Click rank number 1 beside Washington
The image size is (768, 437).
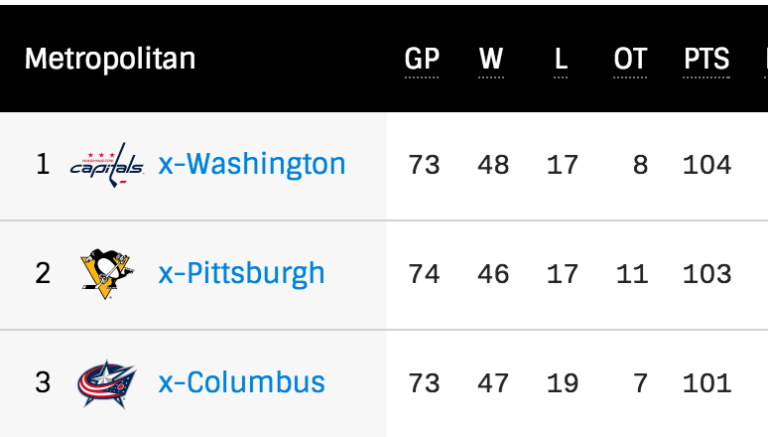42,164
